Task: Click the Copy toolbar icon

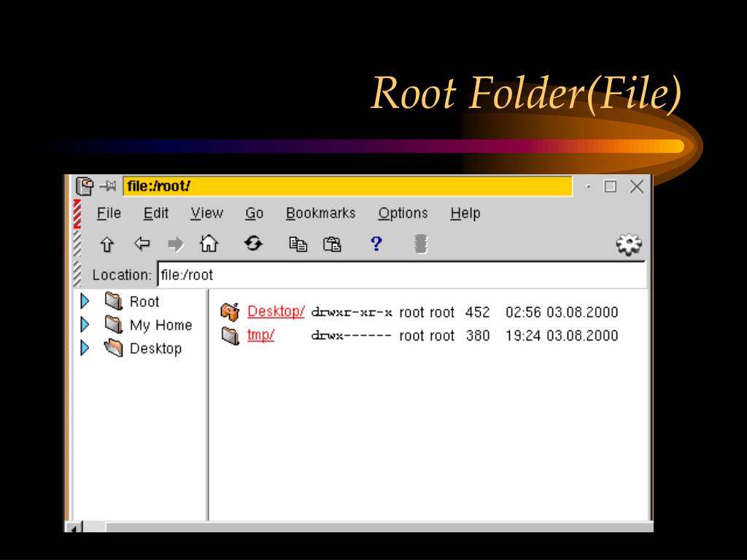Action: (298, 244)
